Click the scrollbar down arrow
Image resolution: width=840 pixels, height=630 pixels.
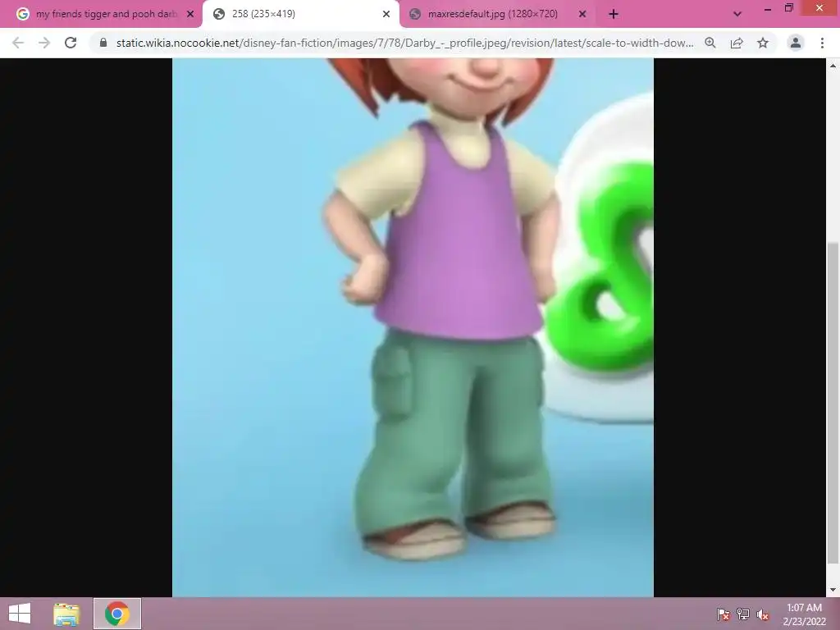[833, 590]
